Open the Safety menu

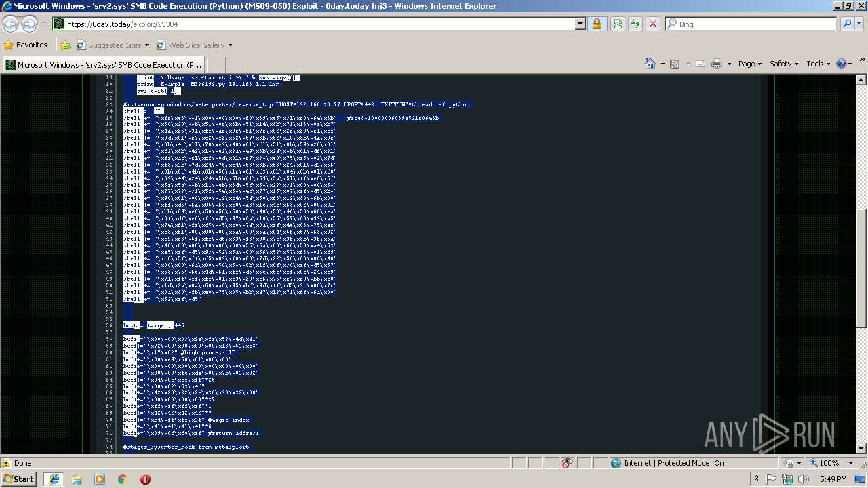pos(784,64)
